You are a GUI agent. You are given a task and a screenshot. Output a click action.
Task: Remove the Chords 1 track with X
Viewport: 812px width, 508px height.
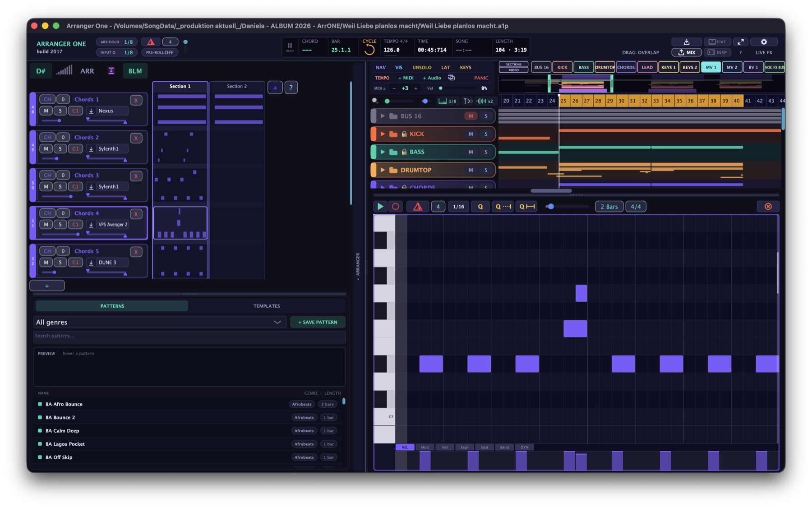pyautogui.click(x=136, y=100)
